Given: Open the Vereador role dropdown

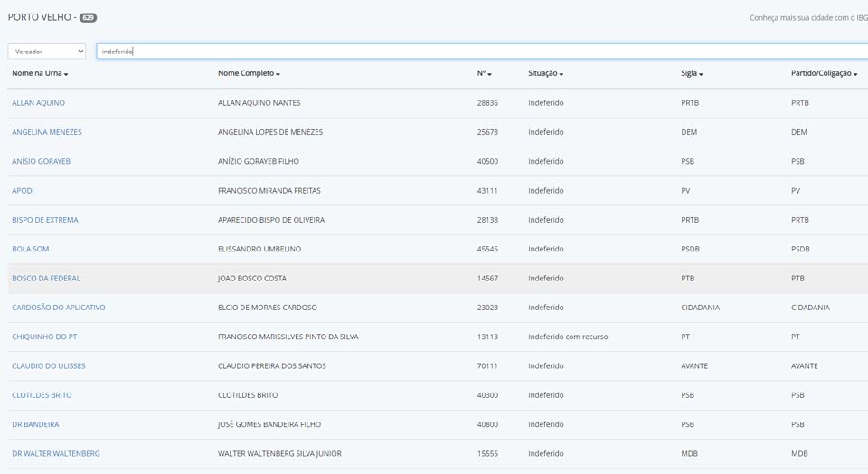Looking at the screenshot, I should (x=47, y=52).
